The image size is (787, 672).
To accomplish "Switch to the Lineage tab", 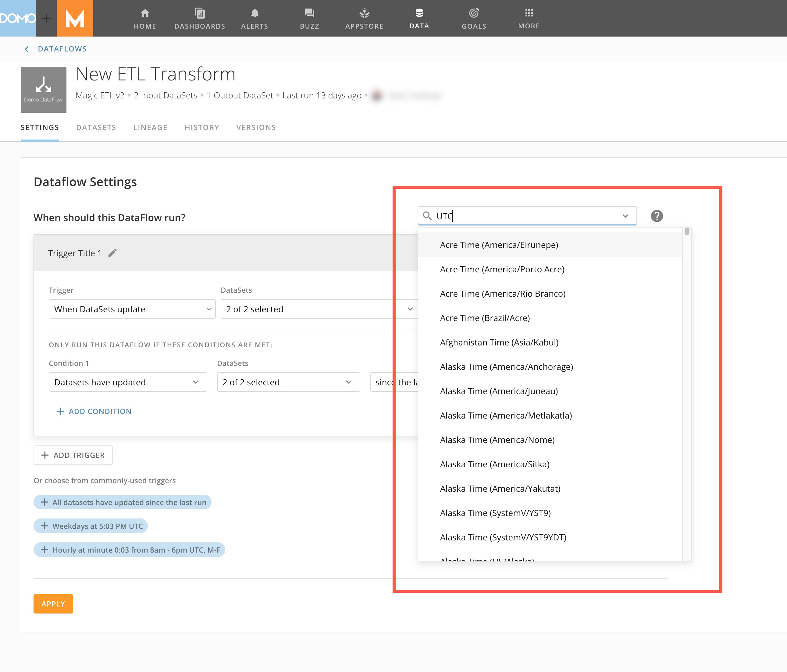I will coord(150,128).
